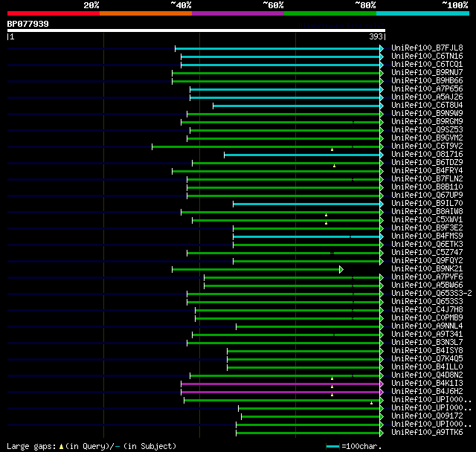Click the white BP077939 query sequence bar
The width and height of the screenshot is (476, 452).
point(196,30)
